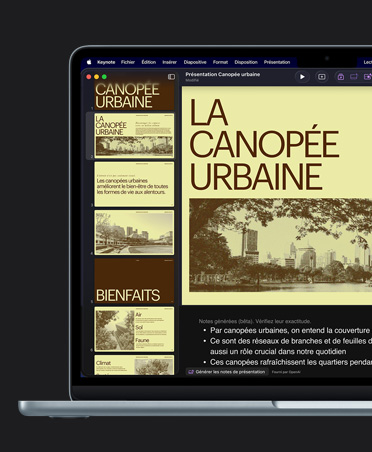Select slide 2 La Canopée Urbaine thumbnail
372x452 pixels.
(x=134, y=136)
